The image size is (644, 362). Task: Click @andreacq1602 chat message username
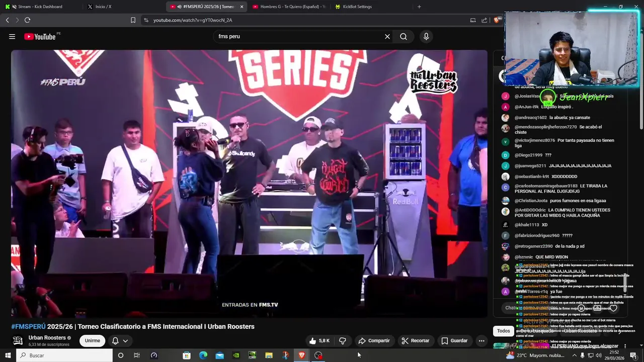(x=530, y=118)
